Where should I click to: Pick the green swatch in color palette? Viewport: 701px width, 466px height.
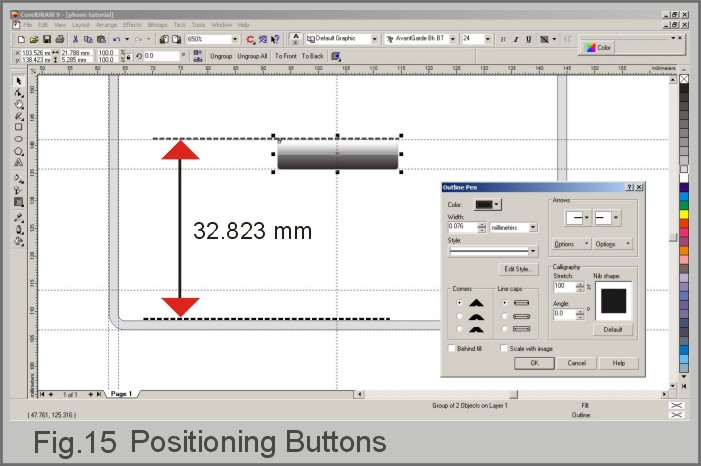coord(684,205)
